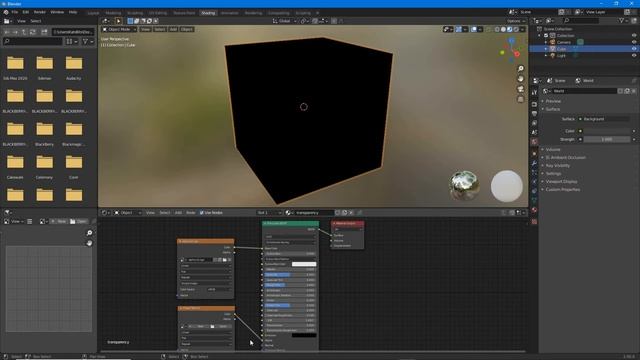640x360 pixels.
Task: Open the Object Mode dropdown
Action: [x=119, y=29]
